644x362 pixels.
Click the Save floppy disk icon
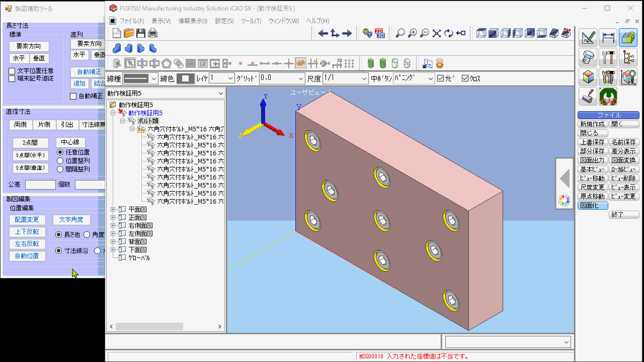tap(141, 33)
